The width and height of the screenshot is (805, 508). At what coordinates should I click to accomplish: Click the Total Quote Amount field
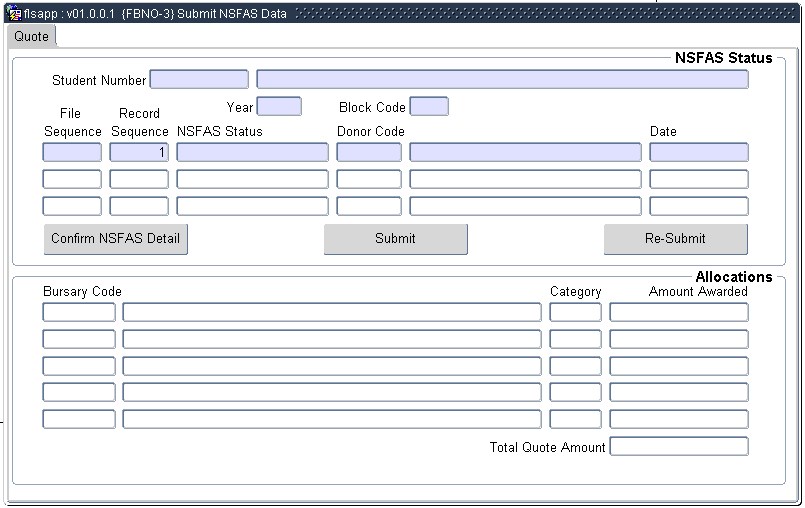click(678, 447)
